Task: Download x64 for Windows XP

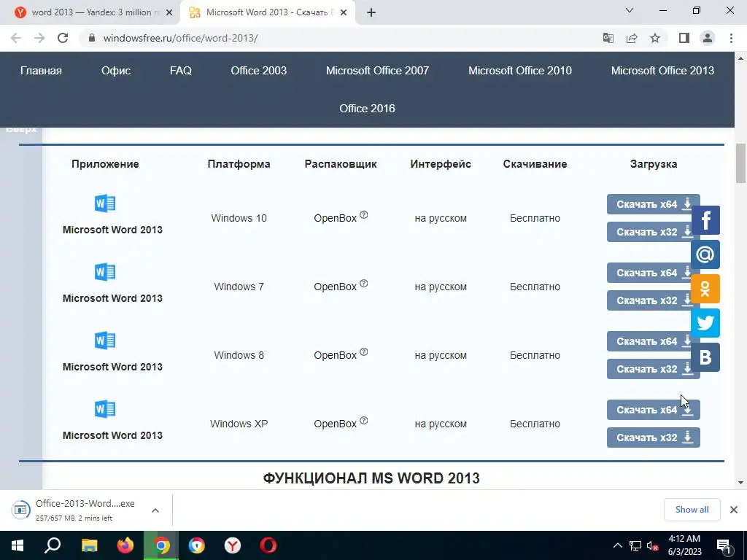Action: click(653, 410)
